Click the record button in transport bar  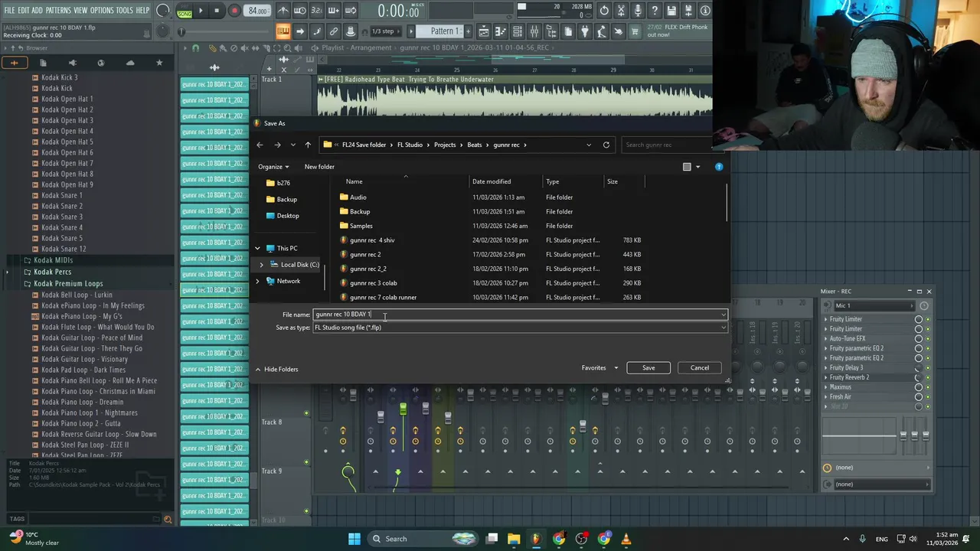(234, 11)
